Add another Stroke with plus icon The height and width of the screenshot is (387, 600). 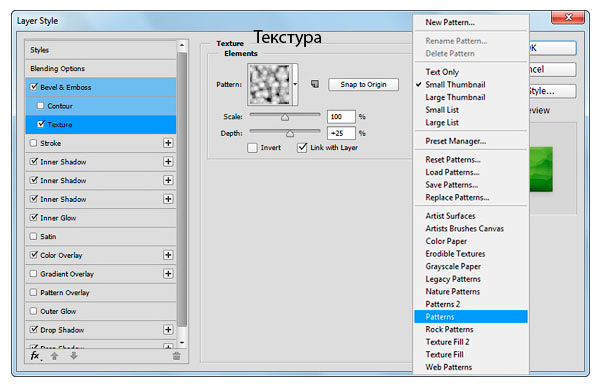[168, 143]
